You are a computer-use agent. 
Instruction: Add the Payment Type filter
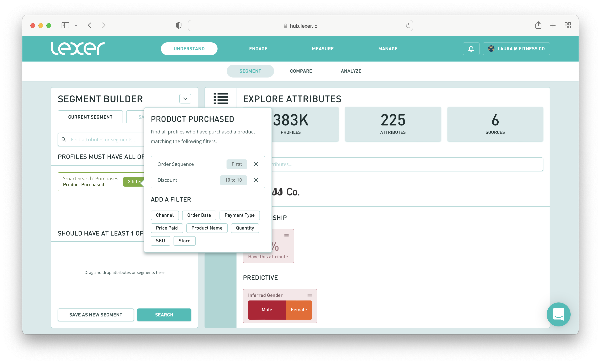(239, 215)
